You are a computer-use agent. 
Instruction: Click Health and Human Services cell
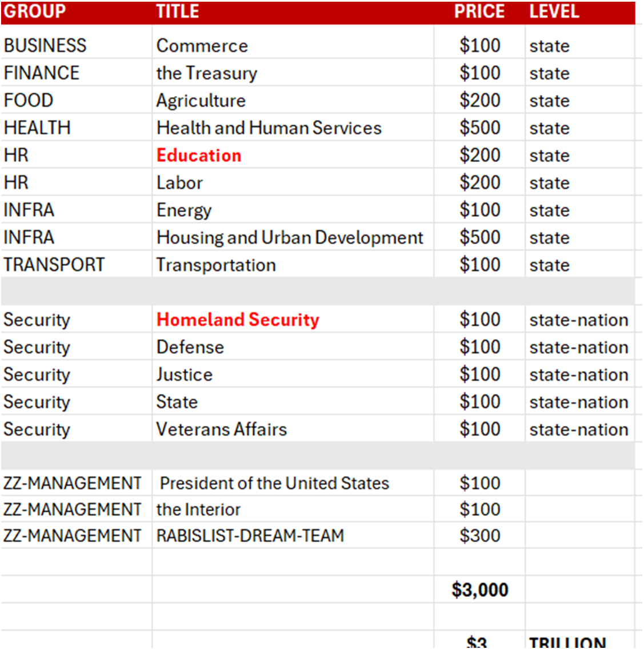click(269, 128)
